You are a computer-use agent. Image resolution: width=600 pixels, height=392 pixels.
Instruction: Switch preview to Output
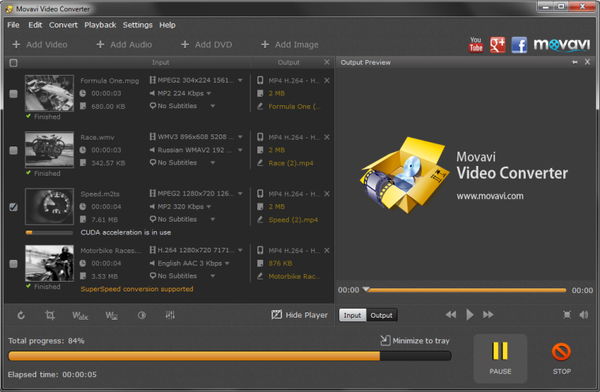[x=382, y=315]
